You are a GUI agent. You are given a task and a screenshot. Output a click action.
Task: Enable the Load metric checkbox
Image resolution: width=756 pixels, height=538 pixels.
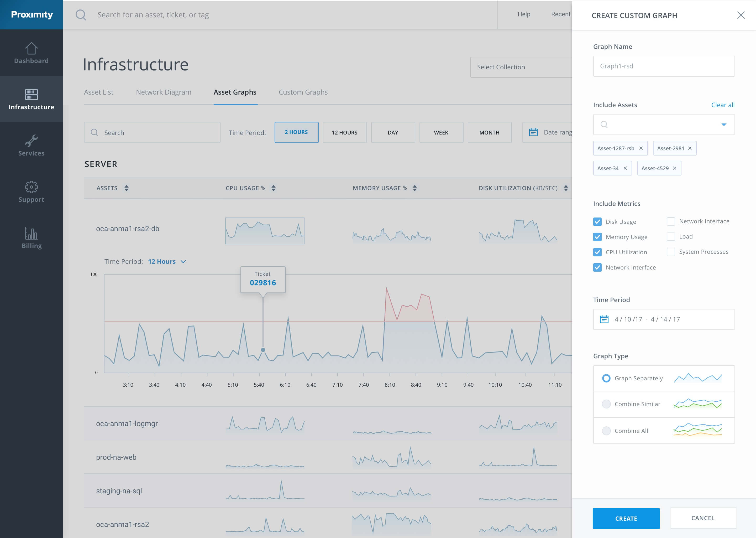pos(671,236)
